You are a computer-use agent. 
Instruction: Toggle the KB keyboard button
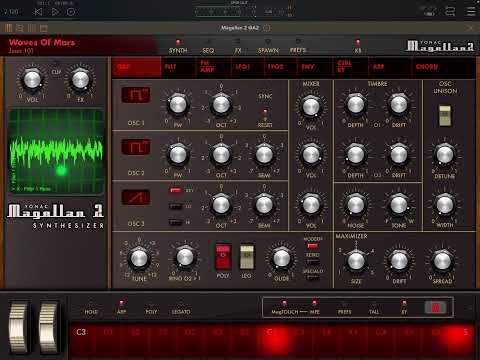coord(358,47)
